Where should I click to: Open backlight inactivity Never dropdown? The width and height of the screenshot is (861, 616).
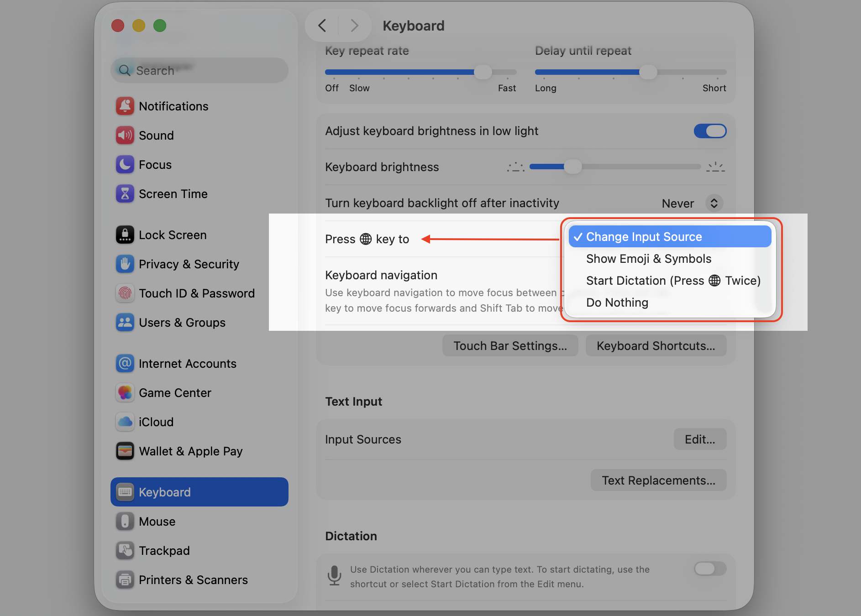692,203
